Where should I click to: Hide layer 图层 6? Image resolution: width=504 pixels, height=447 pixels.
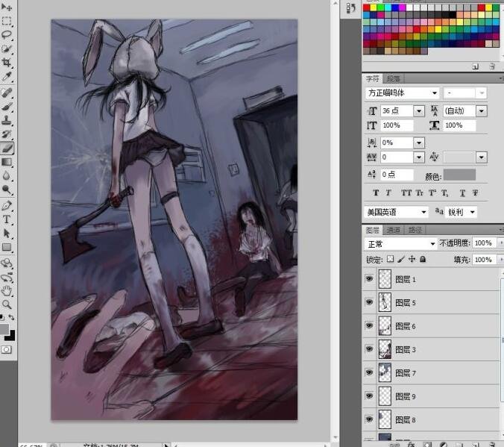pyautogui.click(x=369, y=325)
